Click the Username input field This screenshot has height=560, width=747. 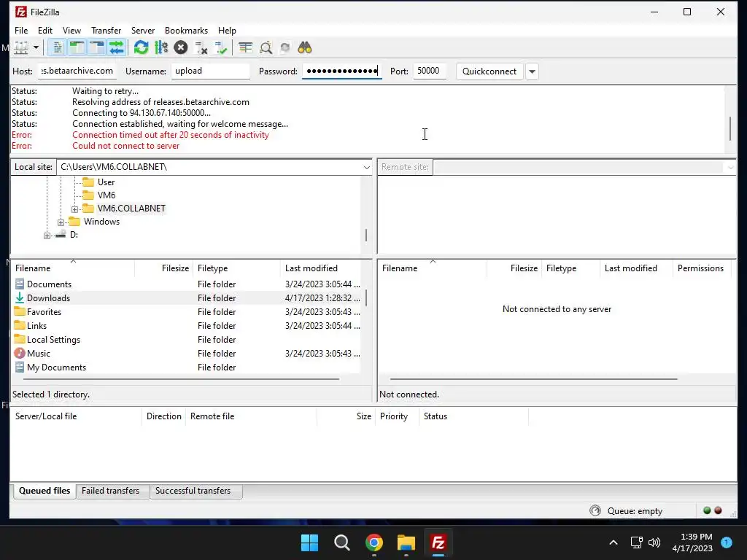pyautogui.click(x=210, y=71)
